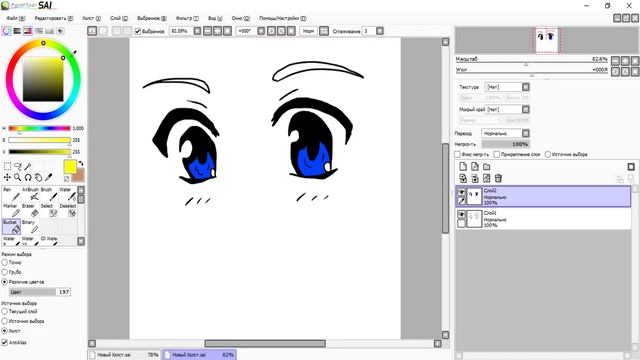This screenshot has height=360, width=640.
Task: Create a new normal layer
Action: coord(463,167)
